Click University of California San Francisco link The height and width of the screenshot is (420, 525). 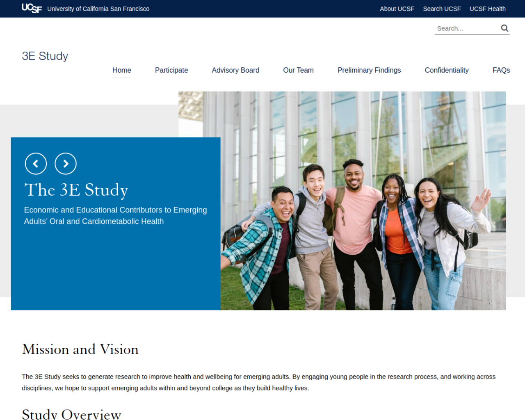98,9
